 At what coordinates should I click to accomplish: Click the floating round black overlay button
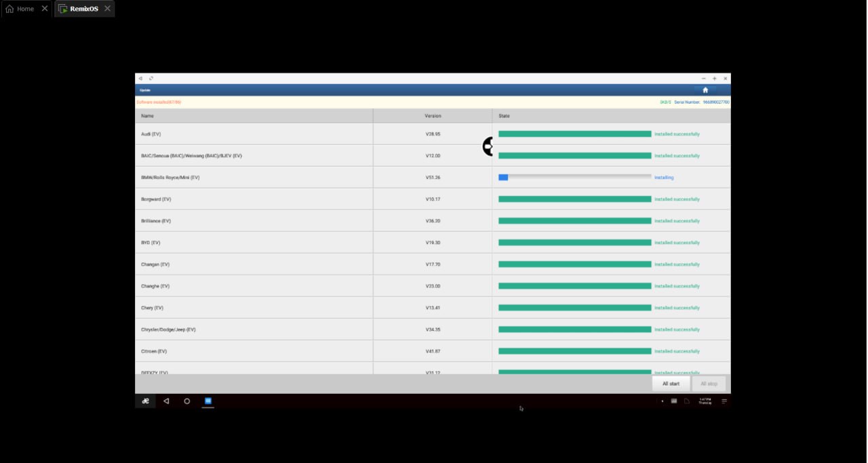coord(488,146)
